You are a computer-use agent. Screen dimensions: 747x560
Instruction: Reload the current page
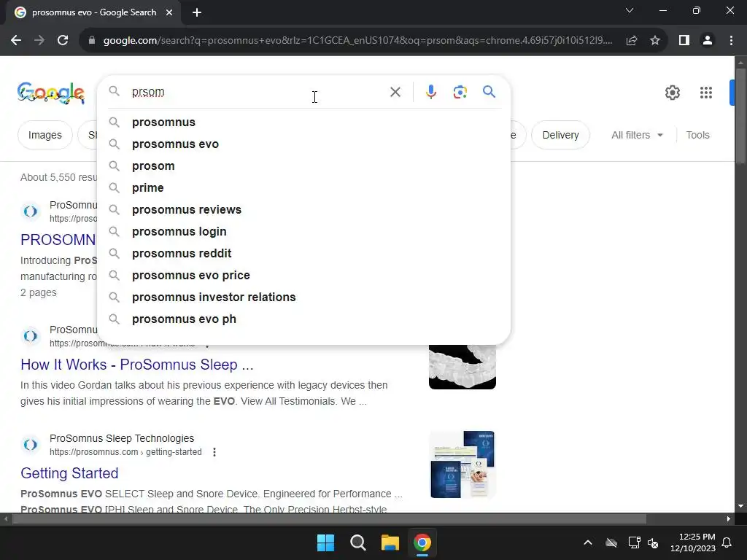coord(63,41)
